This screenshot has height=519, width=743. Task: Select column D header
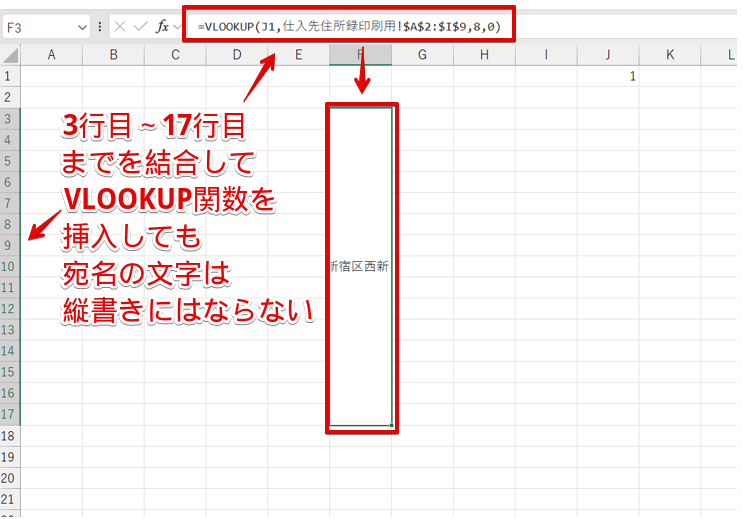237,55
